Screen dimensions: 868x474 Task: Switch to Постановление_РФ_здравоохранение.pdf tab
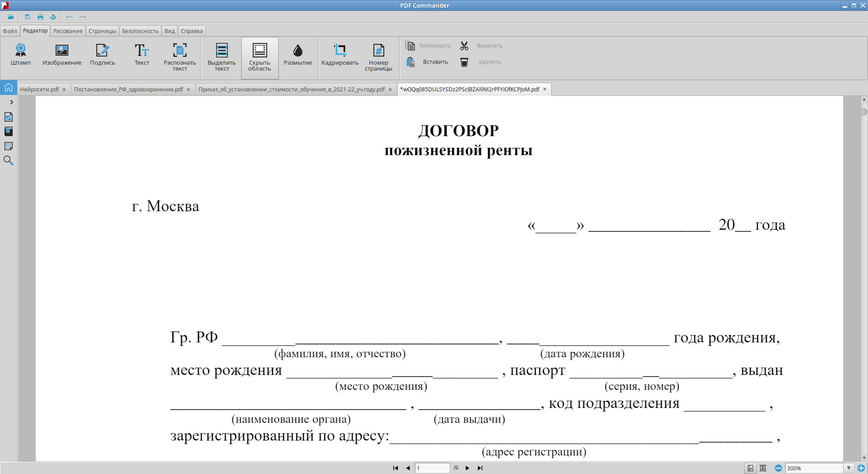128,89
